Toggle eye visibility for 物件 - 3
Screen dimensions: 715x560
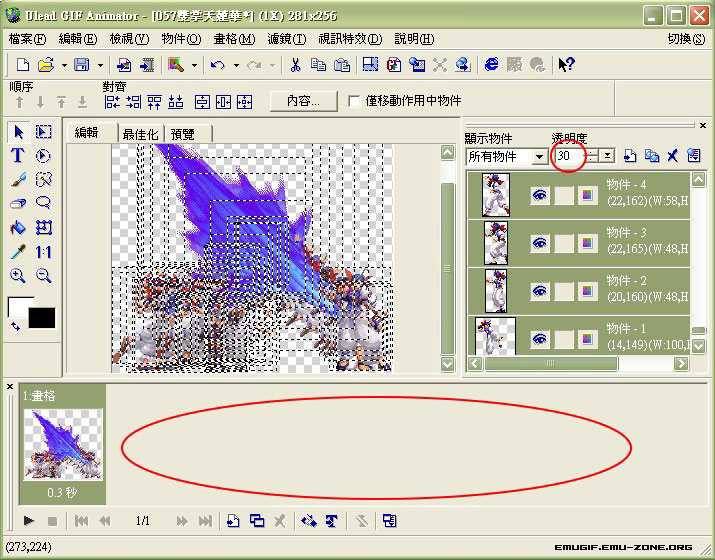(x=540, y=244)
